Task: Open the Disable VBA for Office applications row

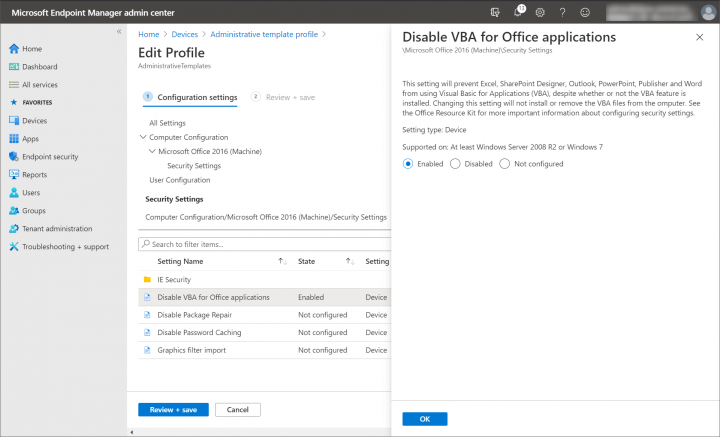Action: coord(264,297)
